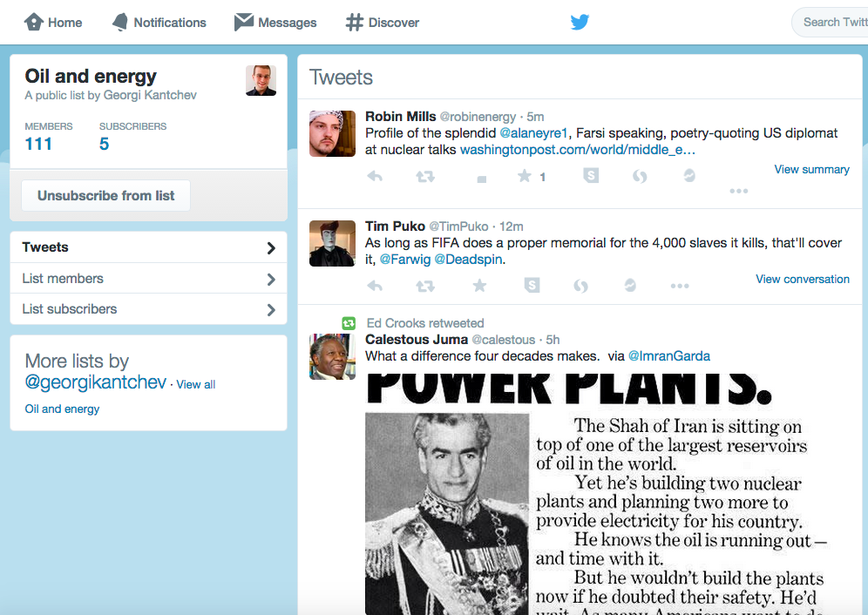This screenshot has height=615, width=868.
Task: Open the @georgikantchev profile link
Action: [x=95, y=382]
